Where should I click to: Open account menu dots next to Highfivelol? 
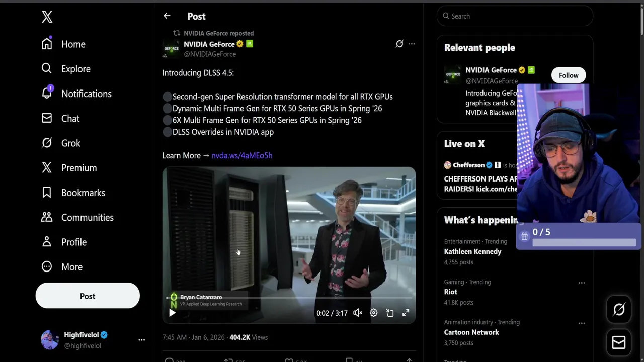pos(141,340)
